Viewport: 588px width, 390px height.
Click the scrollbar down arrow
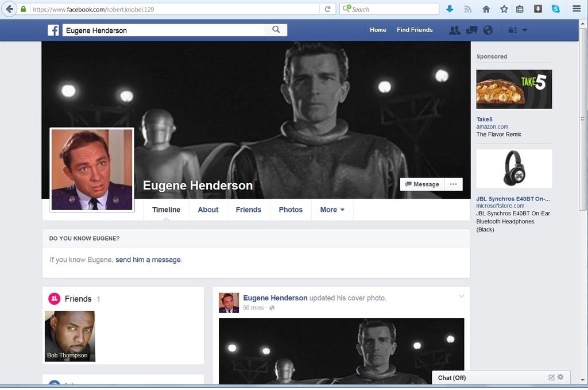click(x=582, y=380)
